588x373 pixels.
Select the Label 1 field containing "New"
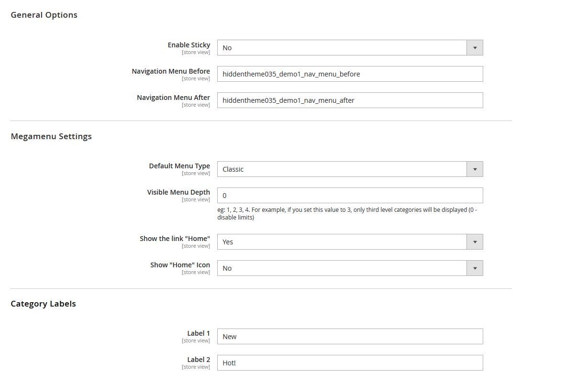point(350,336)
